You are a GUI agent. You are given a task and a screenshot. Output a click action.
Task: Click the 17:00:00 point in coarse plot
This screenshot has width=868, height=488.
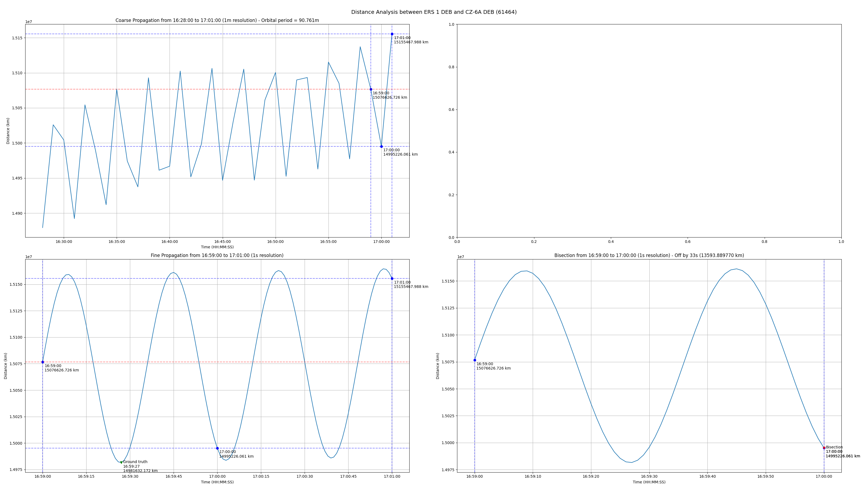381,146
